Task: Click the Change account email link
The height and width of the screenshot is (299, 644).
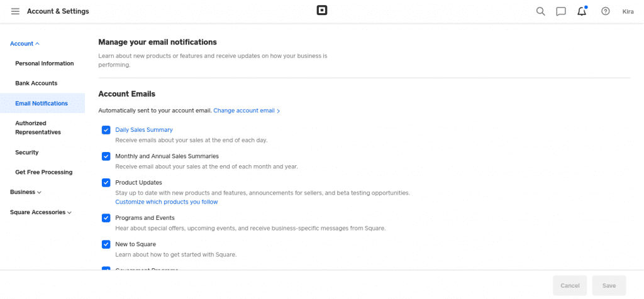Action: (246, 111)
